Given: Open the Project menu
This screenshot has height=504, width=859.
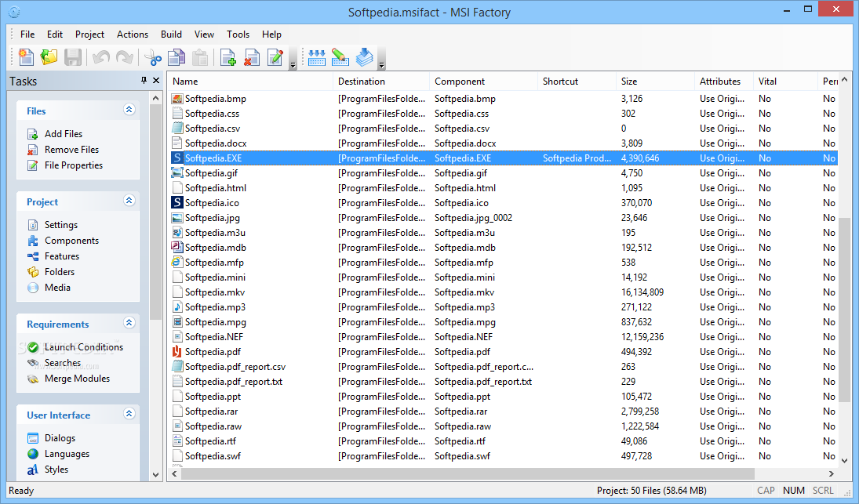Looking at the screenshot, I should click(90, 34).
